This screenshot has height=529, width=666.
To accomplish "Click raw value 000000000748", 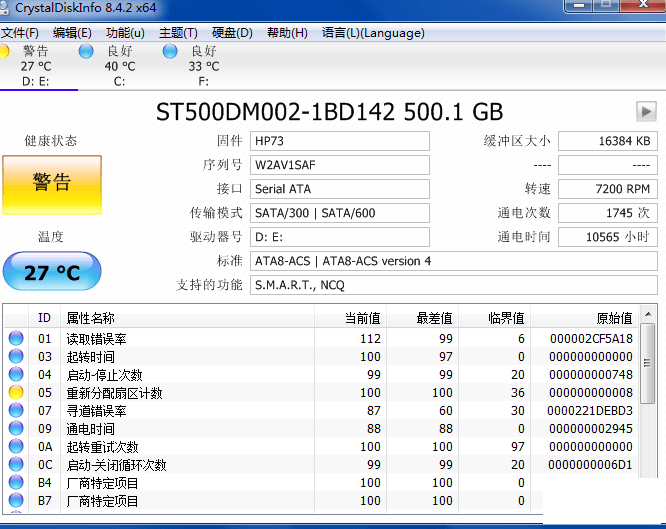I will pyautogui.click(x=591, y=375).
